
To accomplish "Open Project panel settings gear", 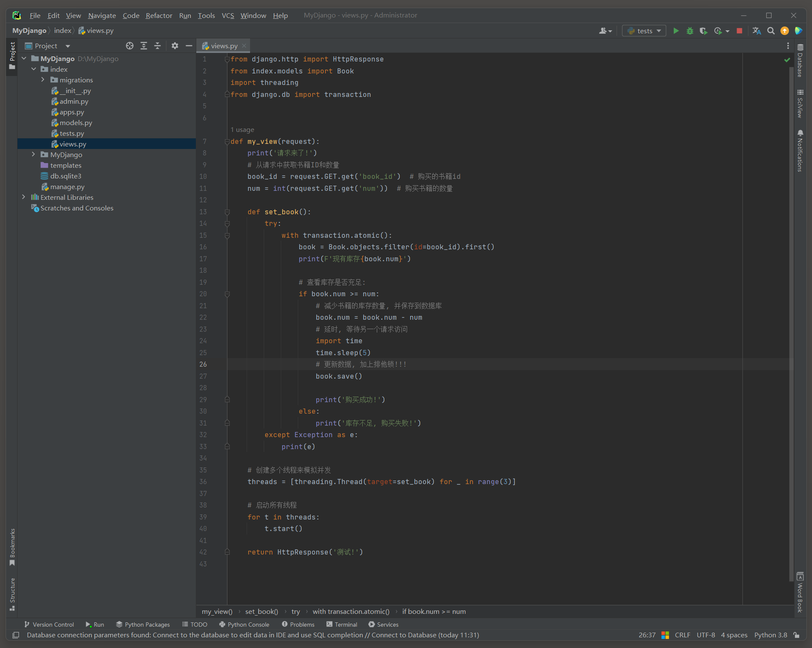I will [175, 46].
